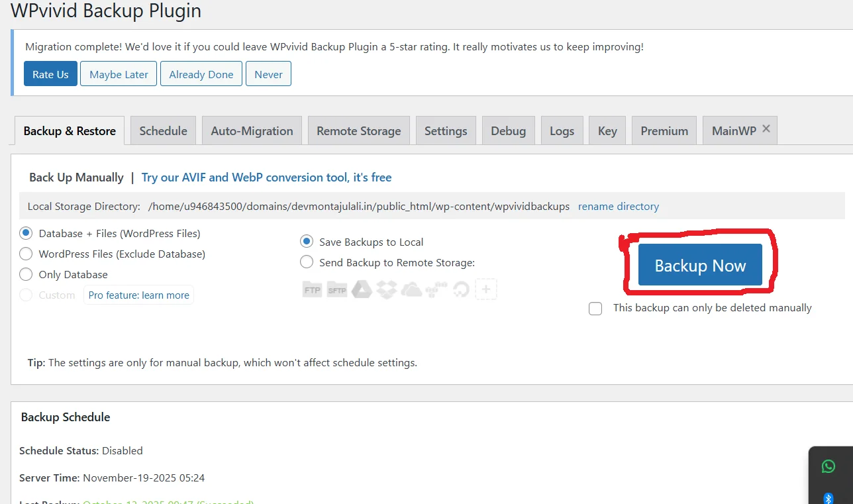Choose Send Backup to Remote Storage
853x504 pixels.
click(x=307, y=262)
